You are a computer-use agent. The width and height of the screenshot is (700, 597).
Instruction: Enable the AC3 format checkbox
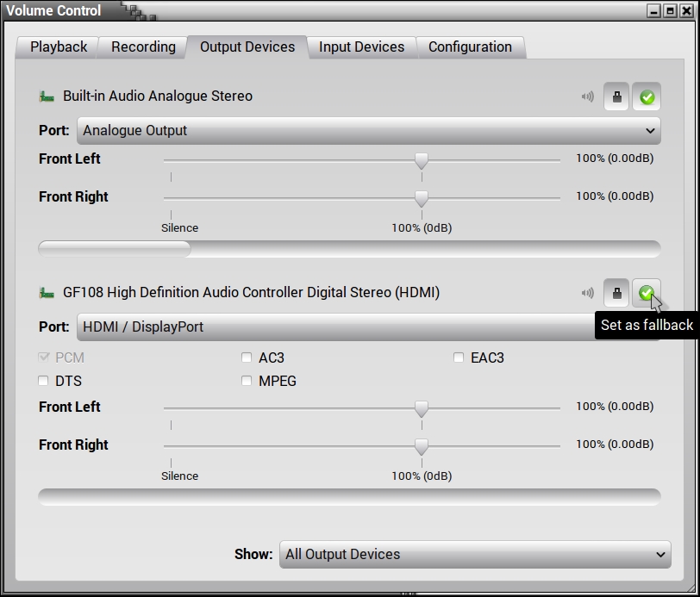click(247, 358)
